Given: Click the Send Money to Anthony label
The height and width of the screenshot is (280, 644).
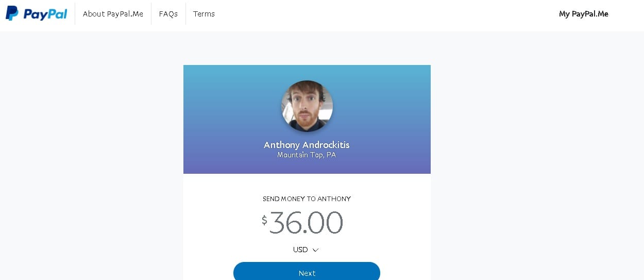Looking at the screenshot, I should coord(307,199).
